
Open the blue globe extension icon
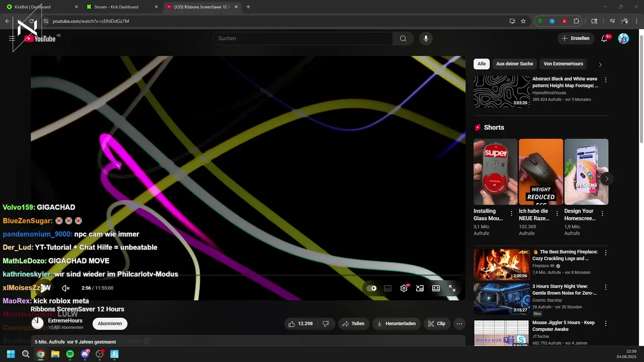click(552, 21)
